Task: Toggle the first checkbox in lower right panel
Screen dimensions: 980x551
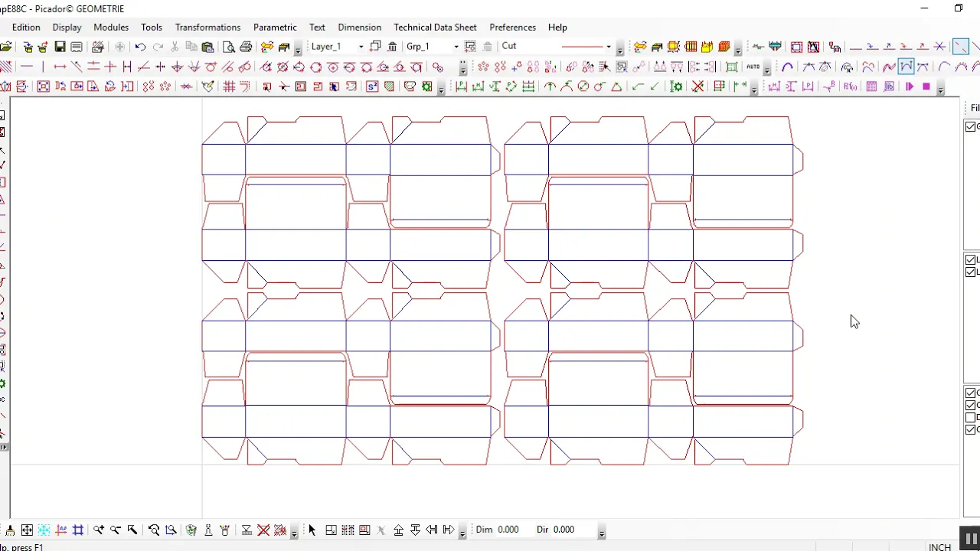Action: coord(971,393)
